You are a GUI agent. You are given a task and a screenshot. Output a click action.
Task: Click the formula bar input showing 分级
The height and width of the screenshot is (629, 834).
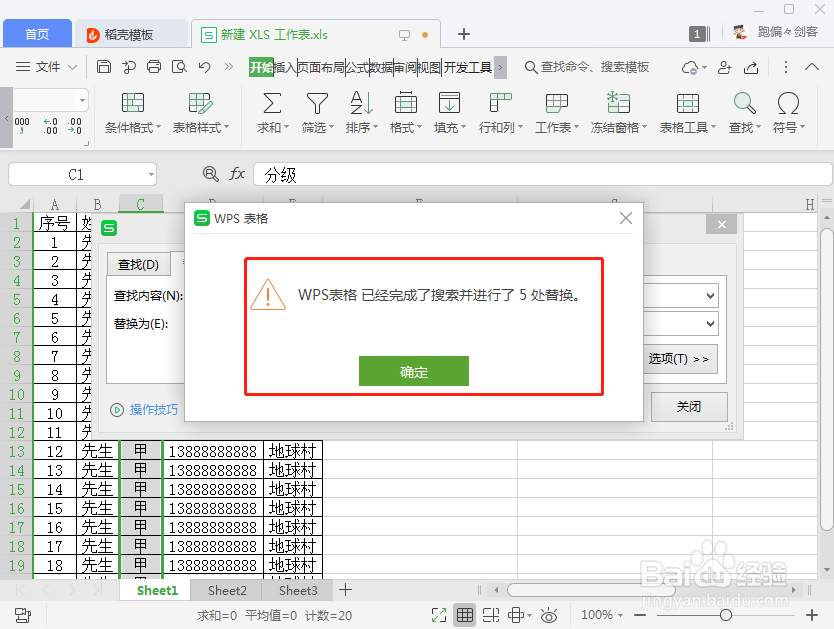(x=542, y=174)
